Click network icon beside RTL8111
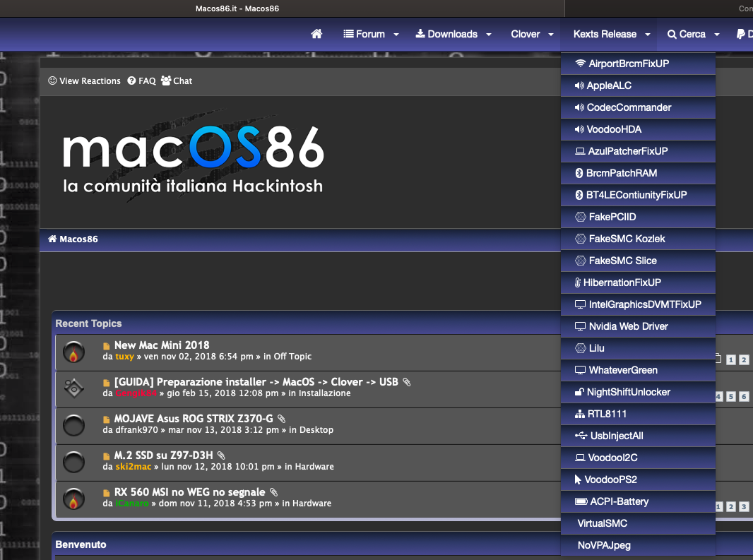Viewport: 753px width, 560px height. (580, 414)
